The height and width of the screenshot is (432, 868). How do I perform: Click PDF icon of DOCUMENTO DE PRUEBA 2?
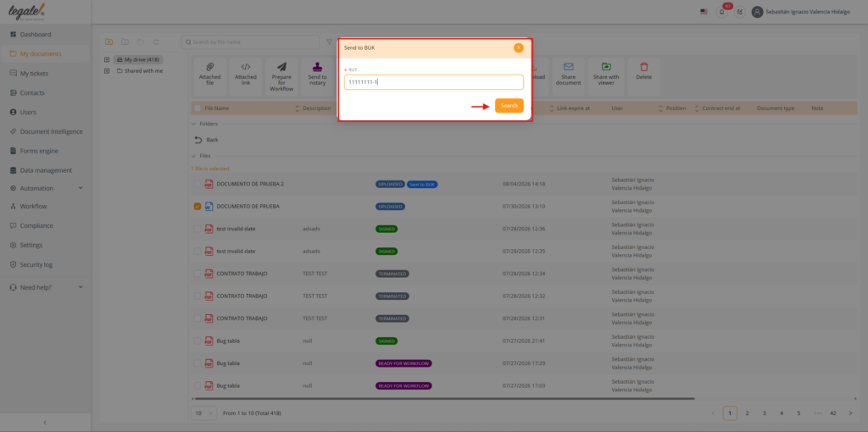209,184
